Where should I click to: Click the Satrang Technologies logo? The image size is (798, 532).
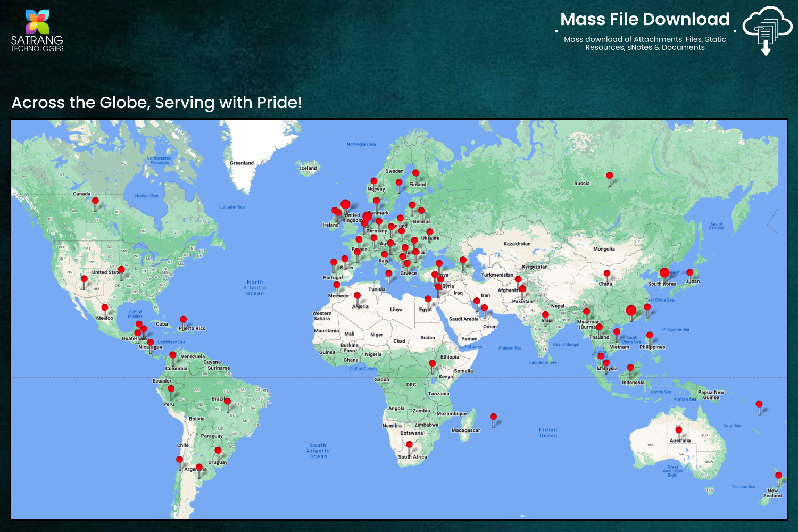point(37,31)
